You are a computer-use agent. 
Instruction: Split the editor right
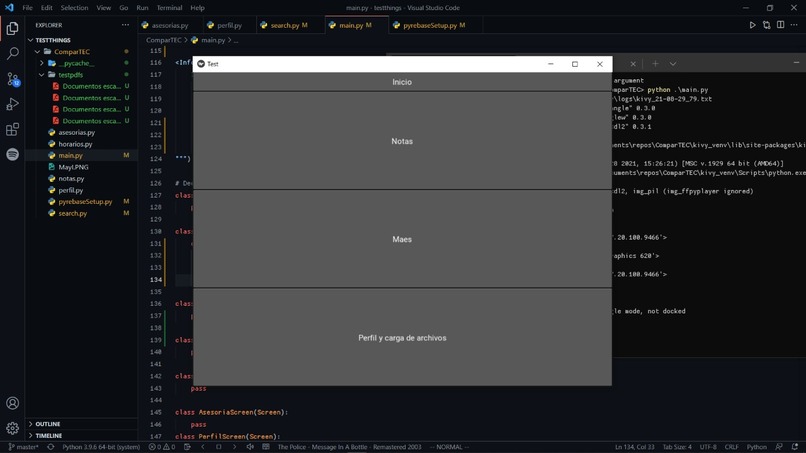pos(780,25)
